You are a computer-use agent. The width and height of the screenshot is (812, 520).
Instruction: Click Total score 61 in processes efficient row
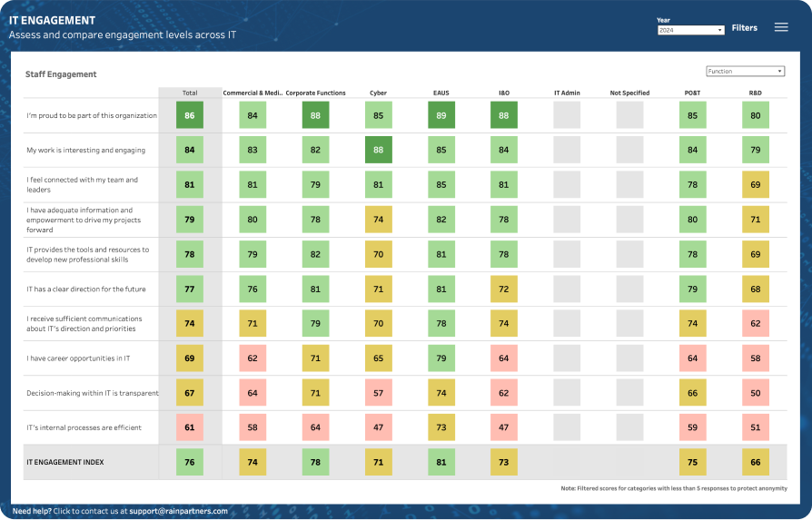tap(190, 427)
